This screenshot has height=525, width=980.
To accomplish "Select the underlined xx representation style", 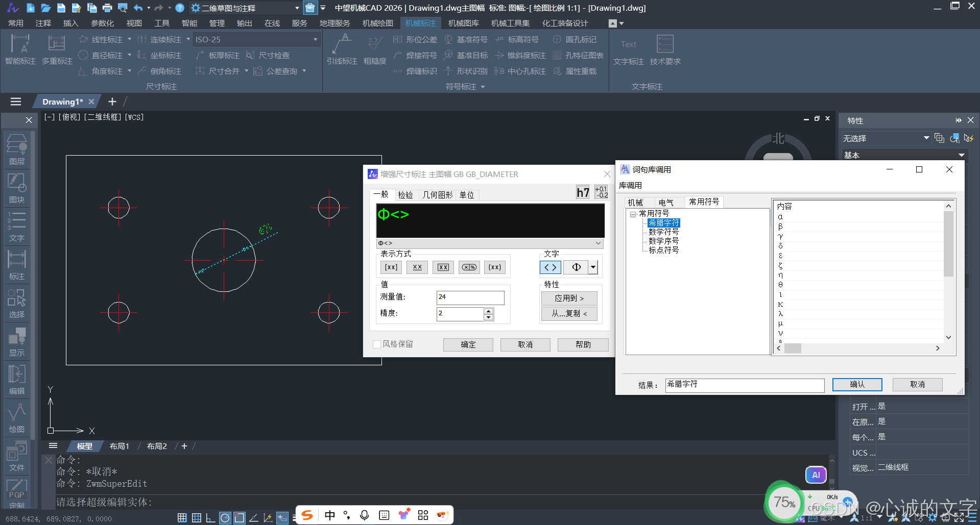I will point(417,267).
